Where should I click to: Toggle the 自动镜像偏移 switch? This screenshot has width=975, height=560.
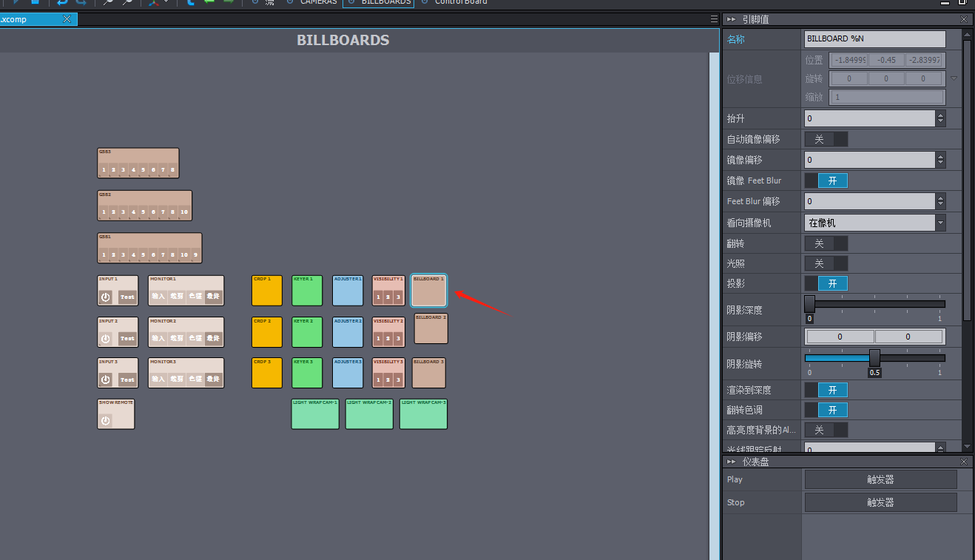(x=826, y=139)
